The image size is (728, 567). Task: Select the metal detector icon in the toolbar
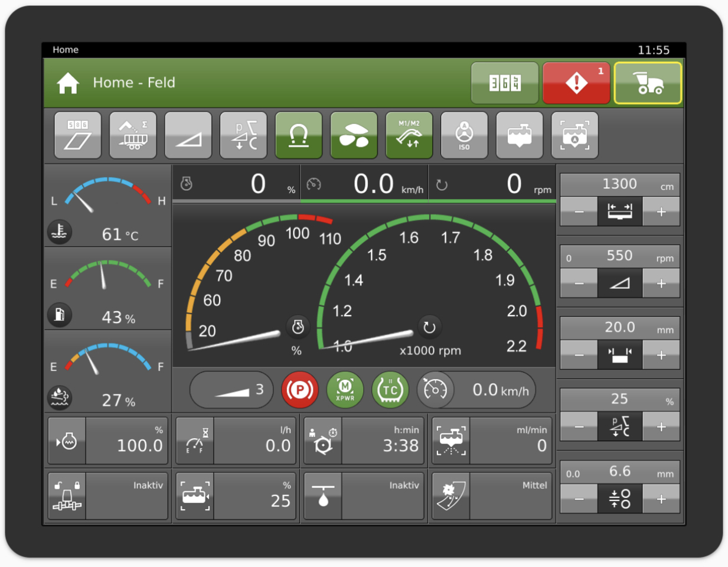(299, 135)
